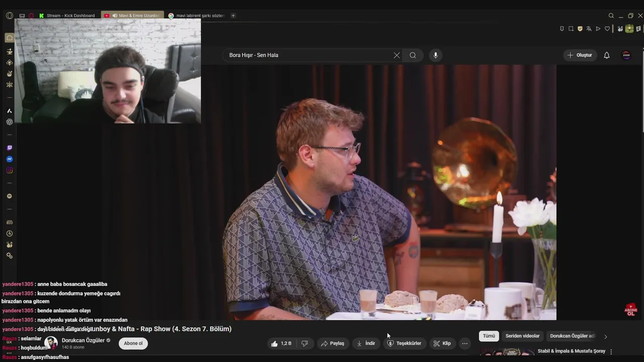
Task: Click the YouTube search magnifier button
Action: (413, 55)
